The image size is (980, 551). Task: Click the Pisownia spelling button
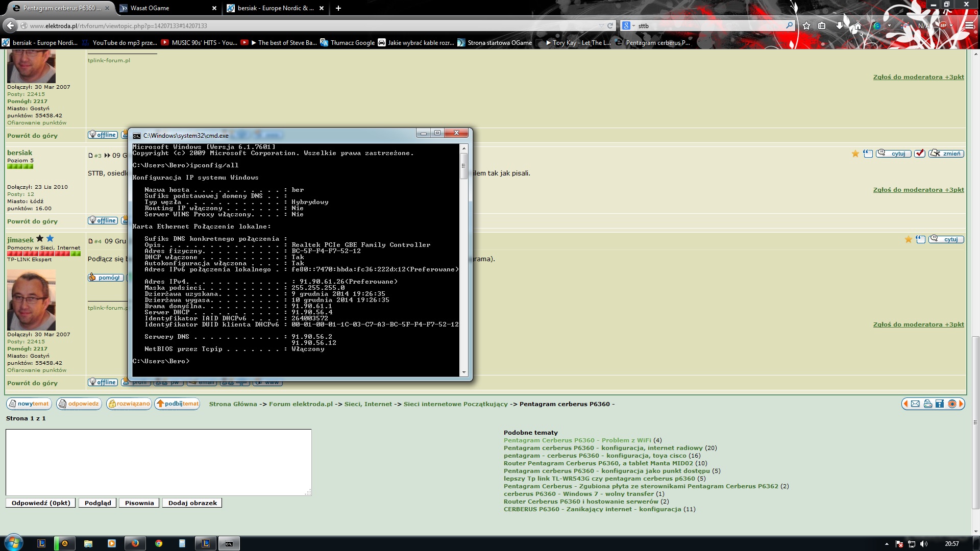click(139, 503)
